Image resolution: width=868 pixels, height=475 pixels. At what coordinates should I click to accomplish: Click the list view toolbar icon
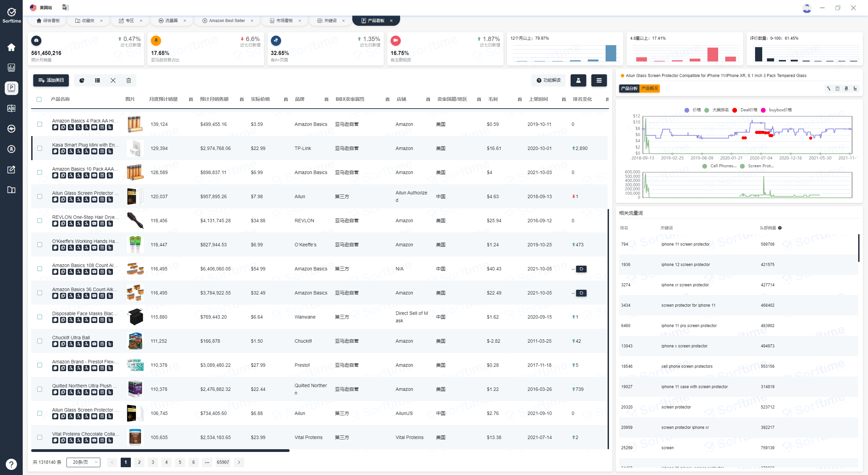[97, 80]
